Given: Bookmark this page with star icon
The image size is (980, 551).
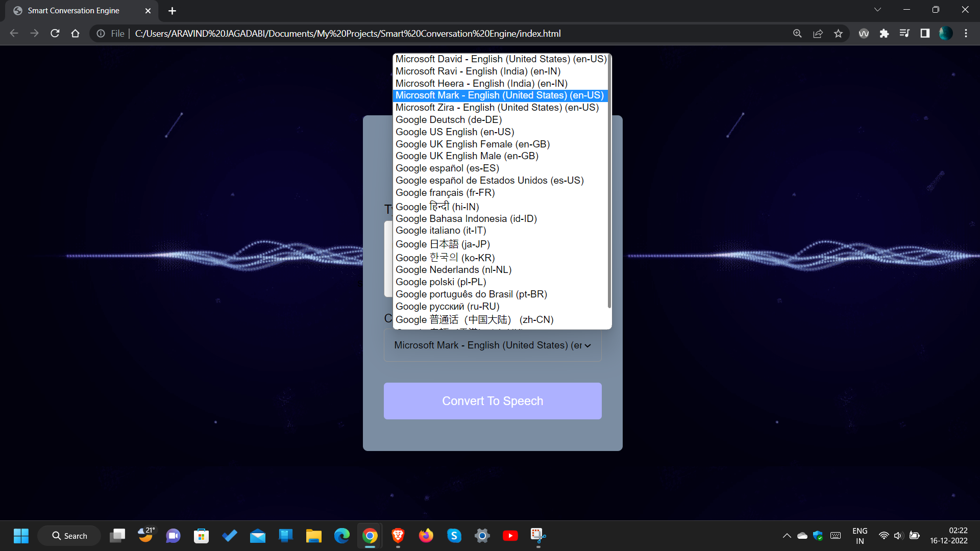Looking at the screenshot, I should [838, 34].
